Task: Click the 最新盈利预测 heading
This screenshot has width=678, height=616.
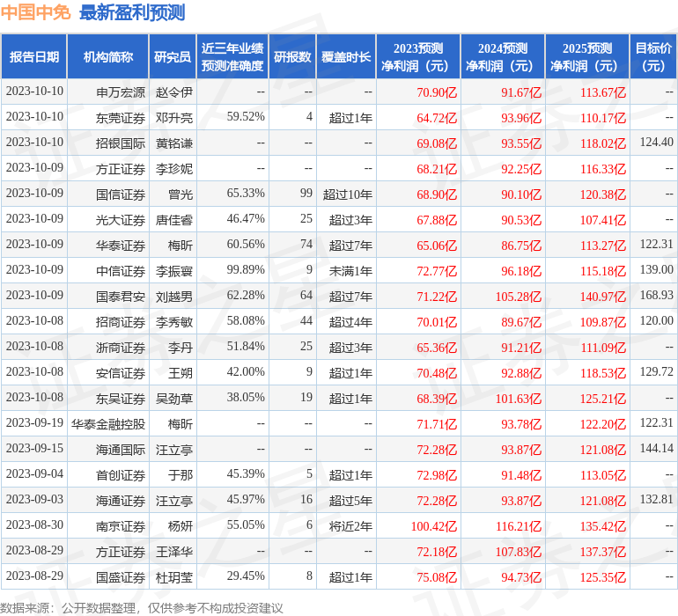Action: [132, 12]
